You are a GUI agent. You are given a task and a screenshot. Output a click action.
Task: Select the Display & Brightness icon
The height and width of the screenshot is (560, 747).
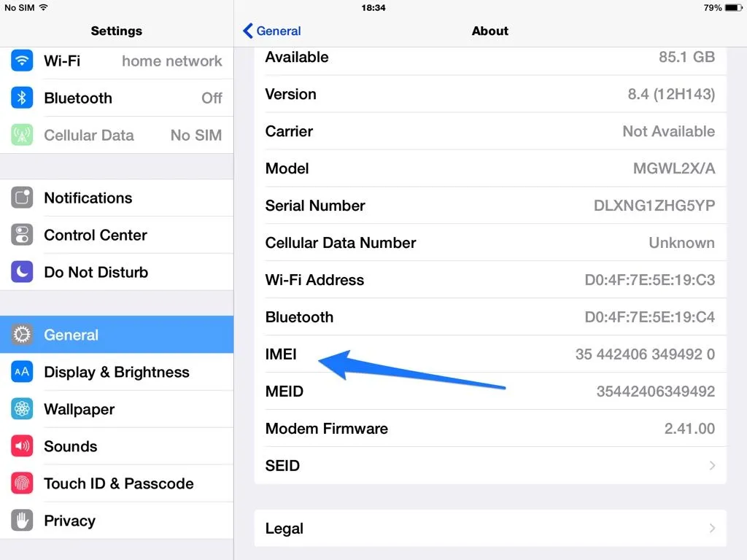[x=22, y=373]
